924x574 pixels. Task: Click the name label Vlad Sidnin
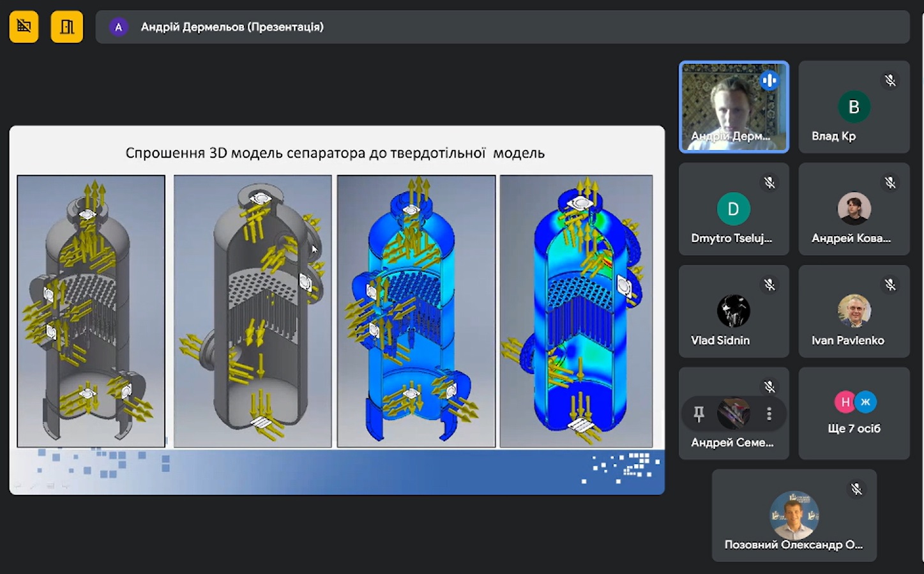(720, 340)
